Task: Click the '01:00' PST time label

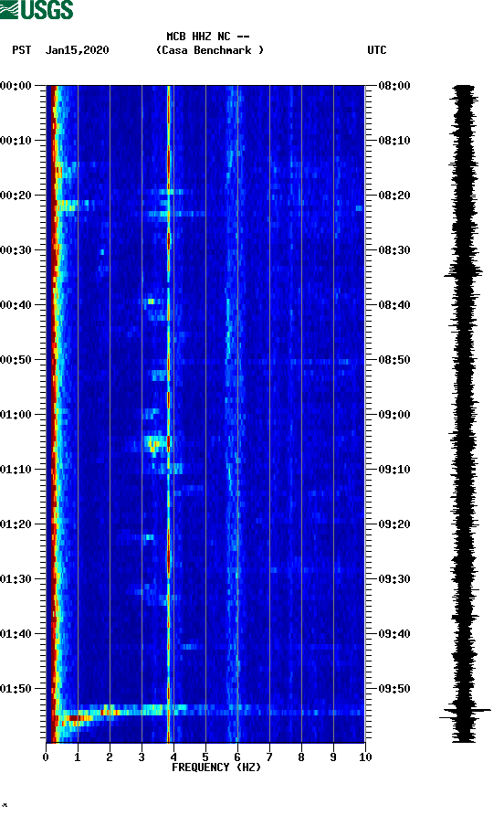Action: tap(16, 414)
